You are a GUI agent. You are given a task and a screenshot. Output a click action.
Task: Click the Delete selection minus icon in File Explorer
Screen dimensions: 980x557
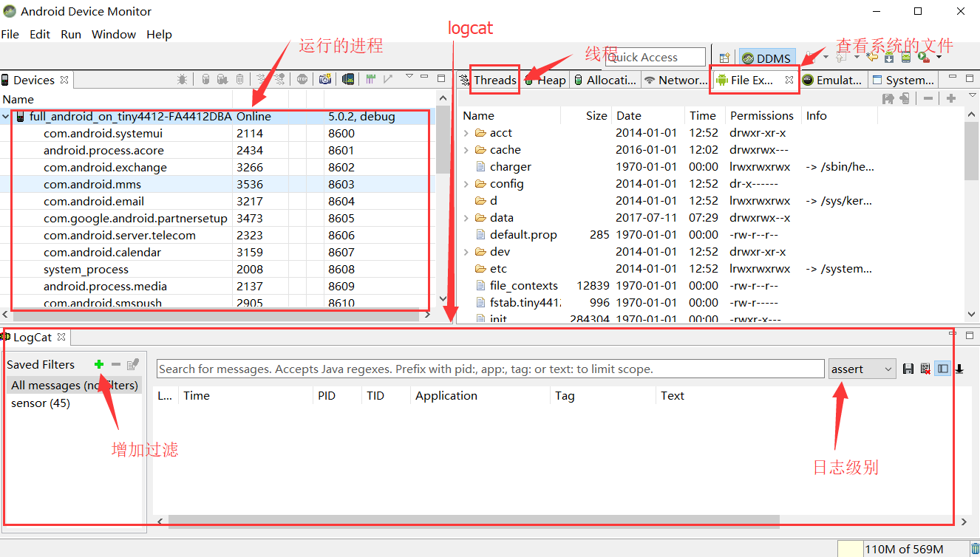(x=928, y=98)
